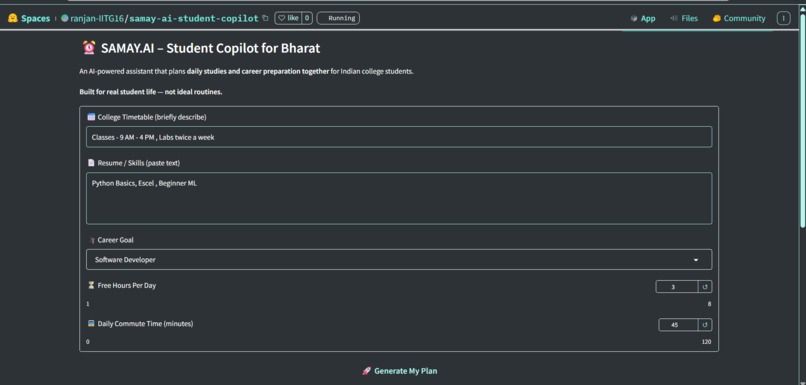Screen dimensions: 806x385
Task: Edit the Resume / Skills text area
Action: pyautogui.click(x=399, y=198)
